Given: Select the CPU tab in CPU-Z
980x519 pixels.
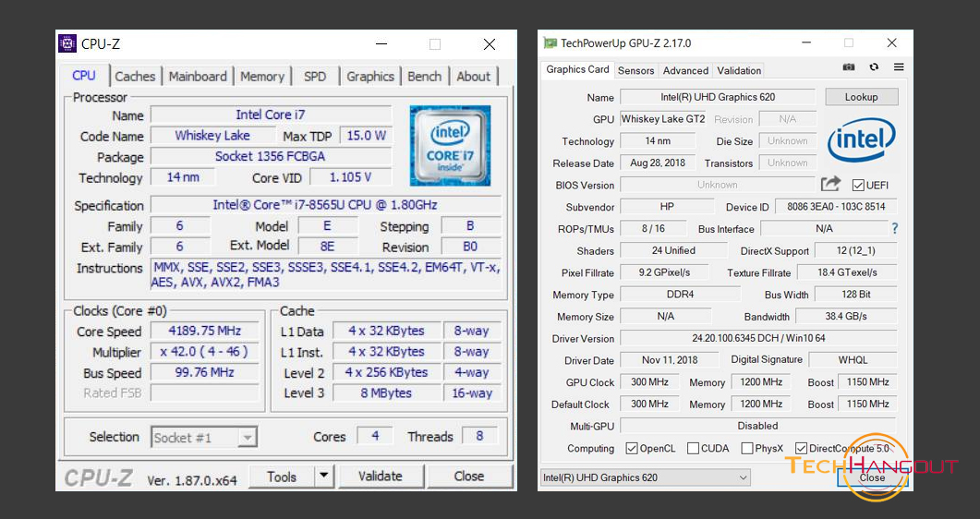Looking at the screenshot, I should click(84, 76).
